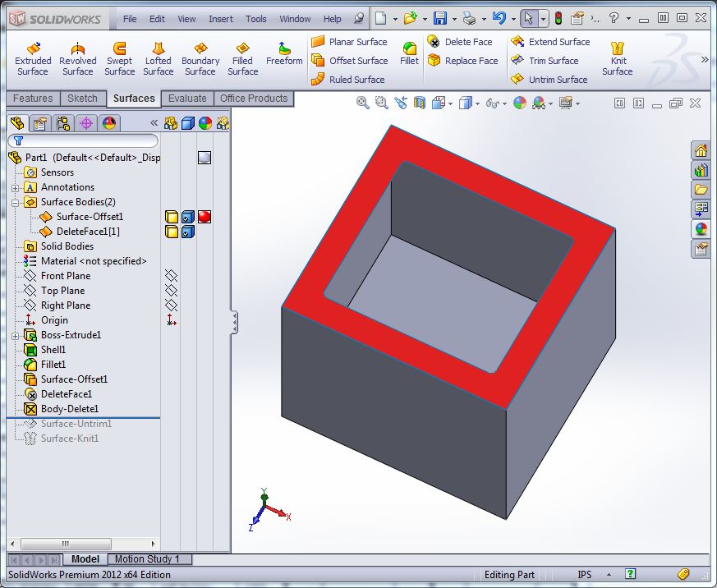Select the Delete Face tool
This screenshot has width=717, height=588.
click(434, 42)
